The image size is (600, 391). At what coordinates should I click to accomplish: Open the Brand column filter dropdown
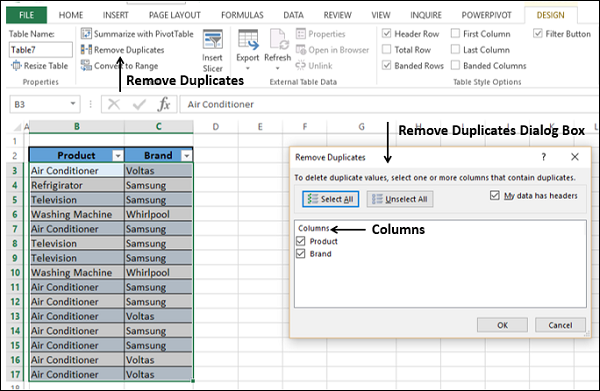pyautogui.click(x=186, y=156)
